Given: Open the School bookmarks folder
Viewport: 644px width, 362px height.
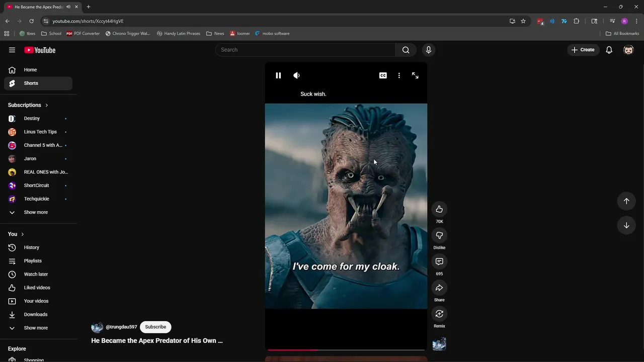Looking at the screenshot, I should pos(51,34).
